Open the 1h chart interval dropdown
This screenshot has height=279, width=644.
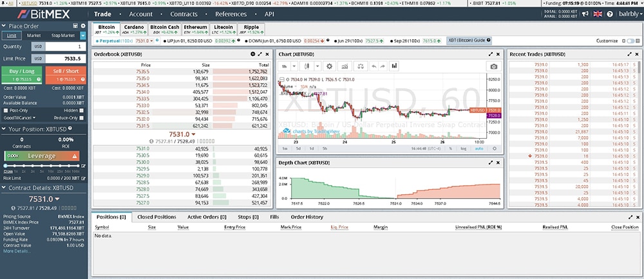286,66
